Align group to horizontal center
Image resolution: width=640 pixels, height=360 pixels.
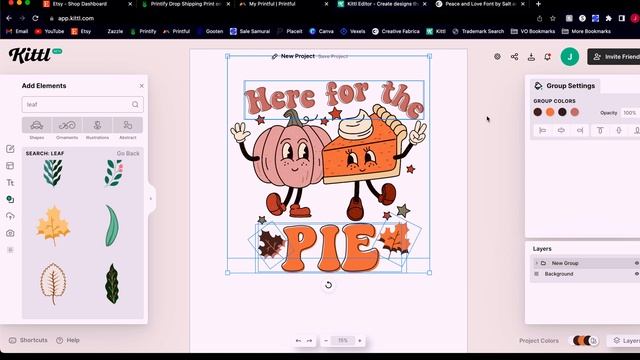[x=561, y=131]
